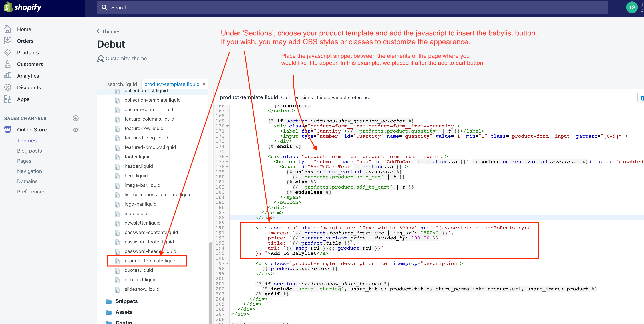This screenshot has width=644, height=324.
Task: Click the Discounts icon
Action: point(8,87)
